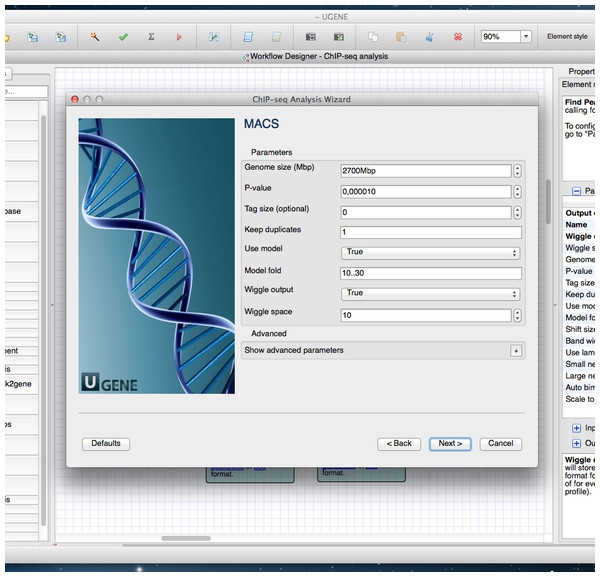Viewport: 600px width, 577px height.
Task: Open the 90% zoom dropdown arrow
Action: pos(526,37)
